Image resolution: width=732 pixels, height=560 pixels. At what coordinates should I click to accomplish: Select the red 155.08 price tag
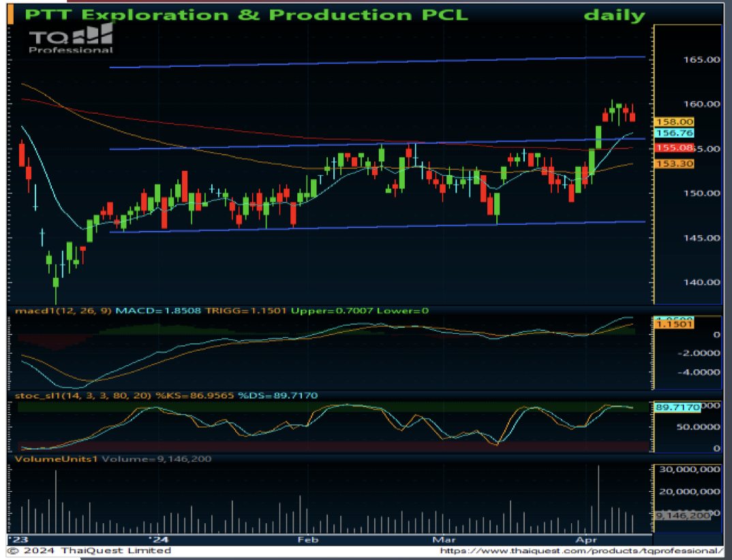(x=674, y=148)
